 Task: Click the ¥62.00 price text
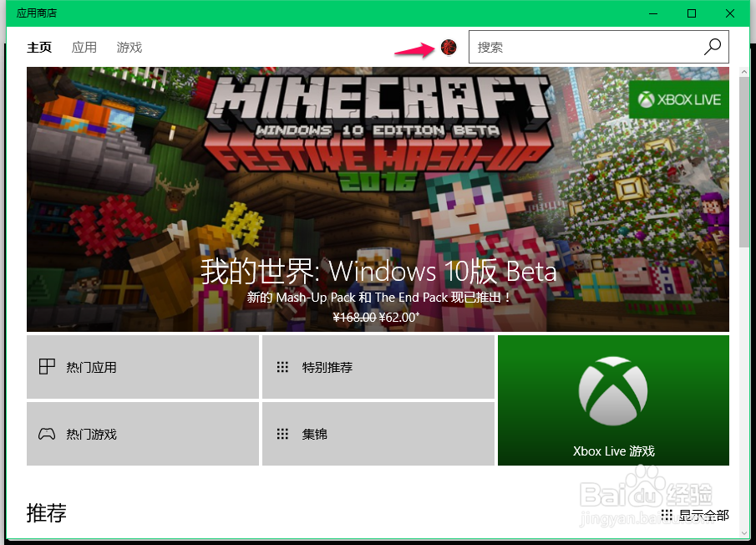pos(399,318)
